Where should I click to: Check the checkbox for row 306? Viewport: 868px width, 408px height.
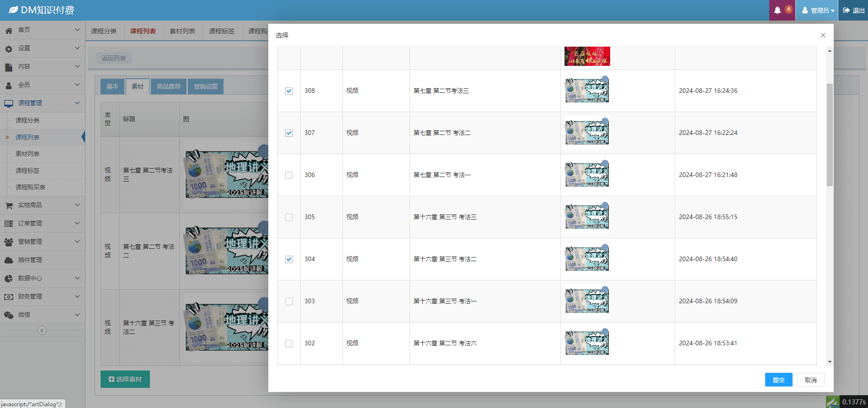click(289, 175)
